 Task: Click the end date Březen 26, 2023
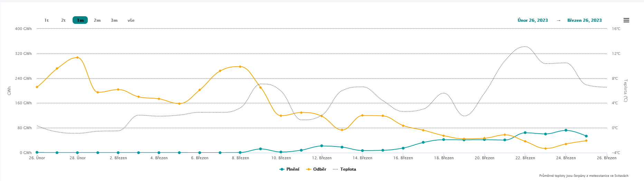click(x=584, y=20)
